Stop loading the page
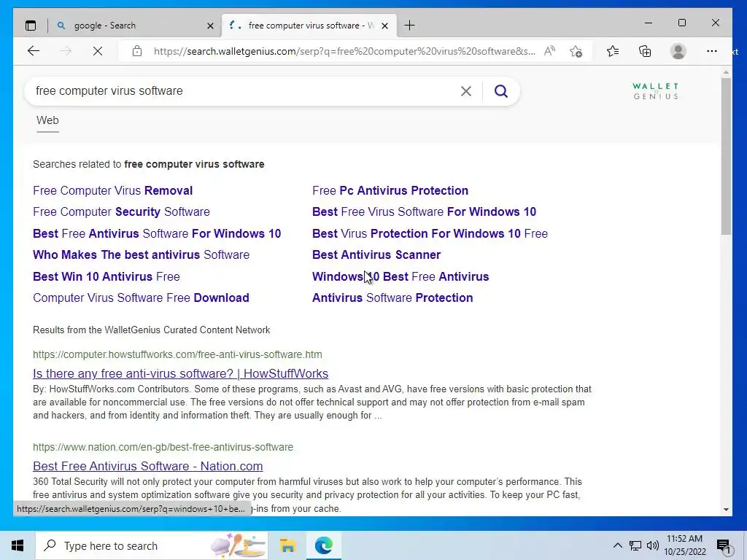Screen dimensions: 747x560 tap(98, 51)
